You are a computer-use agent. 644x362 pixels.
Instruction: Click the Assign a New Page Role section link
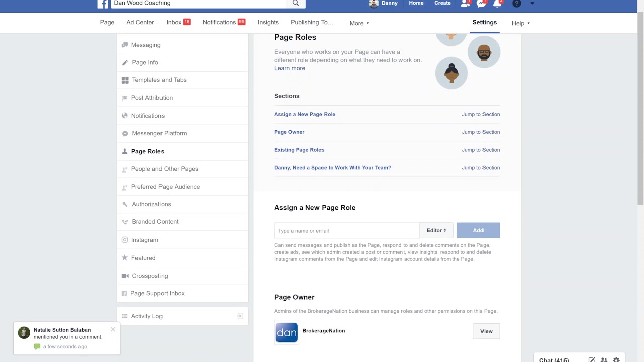(304, 114)
